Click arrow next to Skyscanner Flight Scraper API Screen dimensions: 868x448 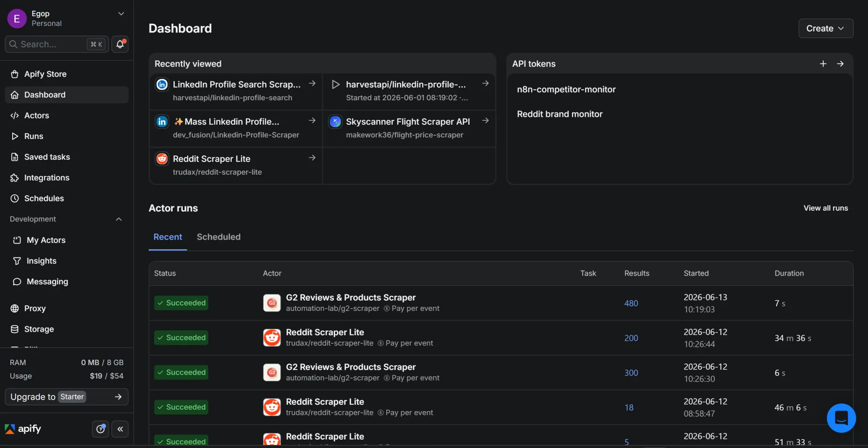[485, 121]
